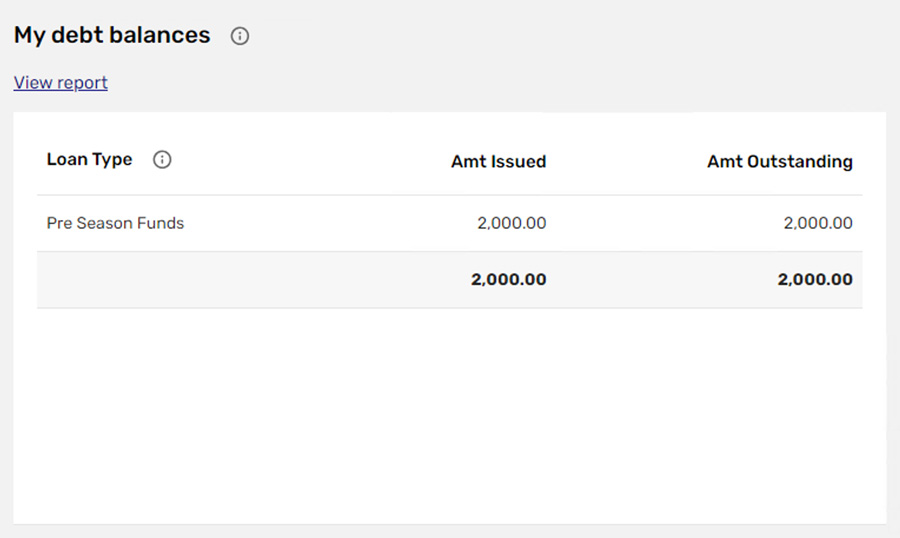
Task: Select the Loan Type column header
Action: [90, 160]
